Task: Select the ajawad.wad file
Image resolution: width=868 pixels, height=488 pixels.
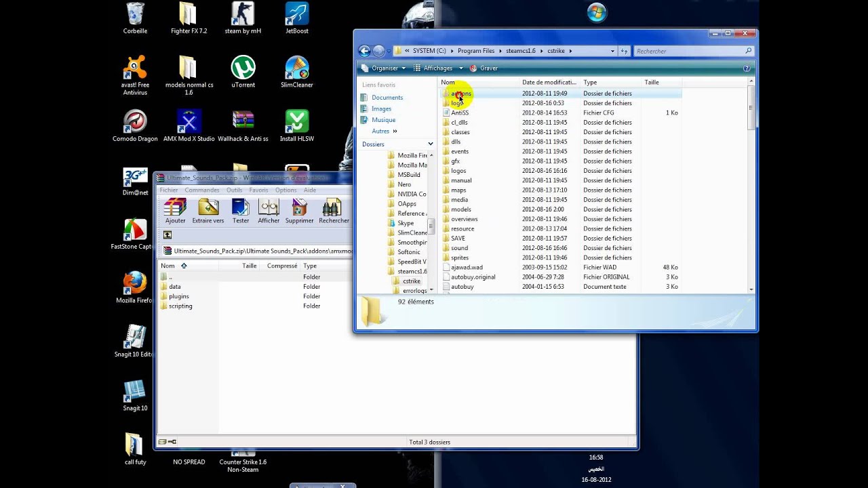Action: click(467, 267)
